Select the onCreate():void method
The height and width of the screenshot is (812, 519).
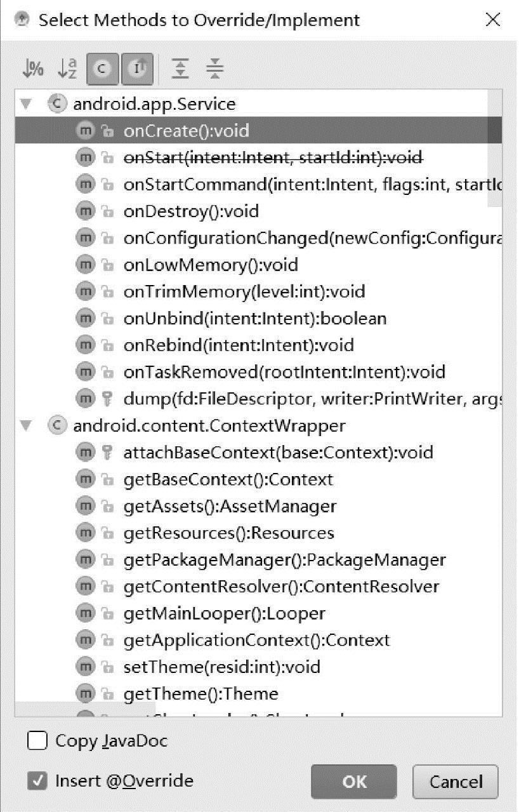(186, 131)
